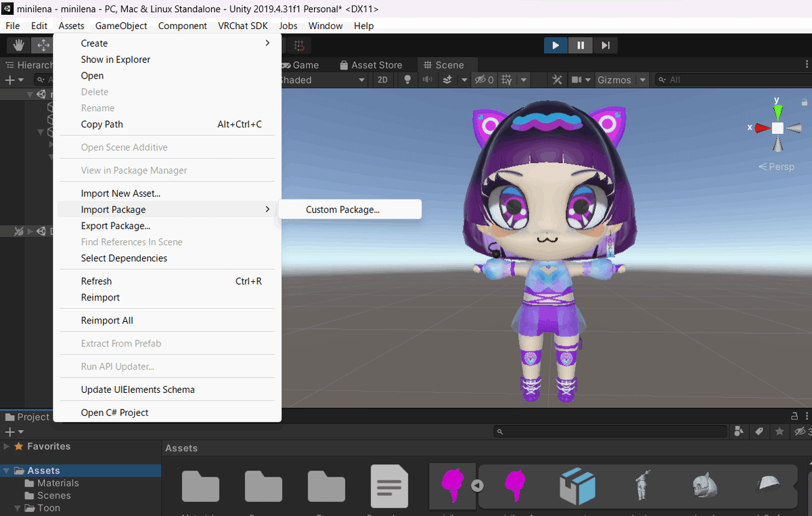Select the Materials folder in Project tree
The height and width of the screenshot is (516, 812).
coord(58,483)
